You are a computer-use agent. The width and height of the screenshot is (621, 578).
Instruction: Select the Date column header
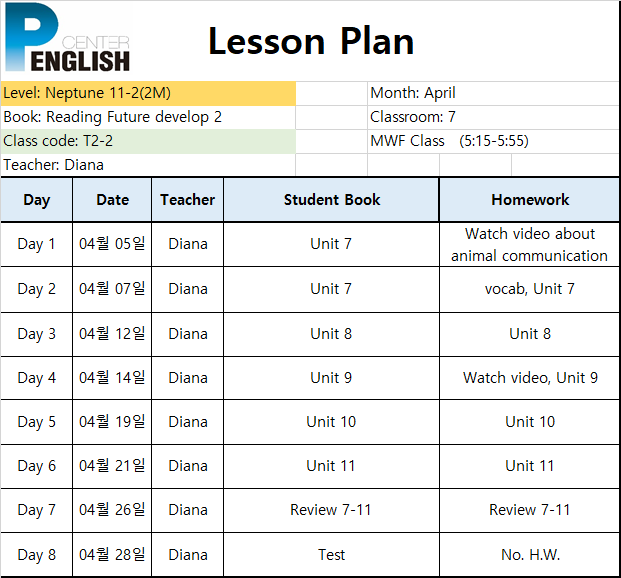click(x=112, y=200)
